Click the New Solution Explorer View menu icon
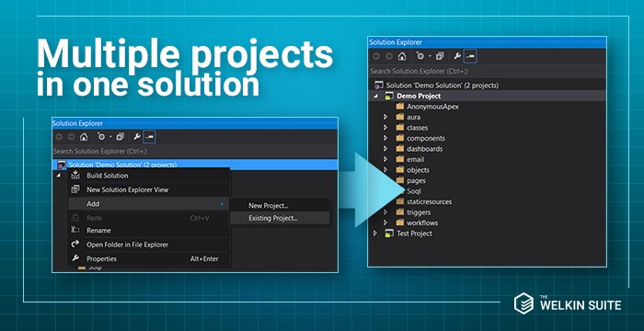Viewport: 644px width, 331px height. tap(75, 189)
